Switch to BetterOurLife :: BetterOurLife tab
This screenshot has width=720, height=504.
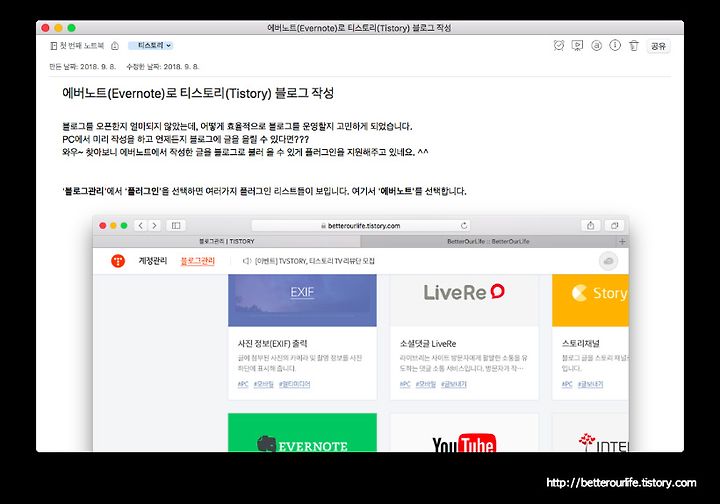point(488,241)
